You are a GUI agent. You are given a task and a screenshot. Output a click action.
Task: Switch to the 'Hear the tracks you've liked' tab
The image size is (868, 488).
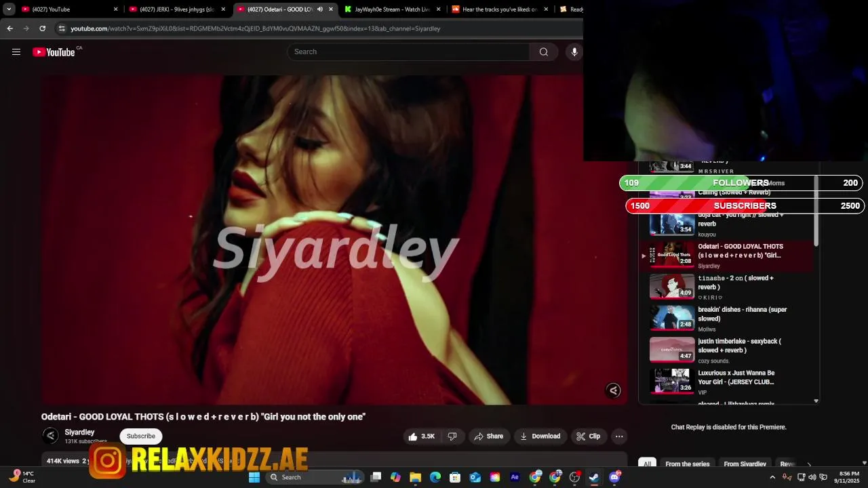point(499,9)
